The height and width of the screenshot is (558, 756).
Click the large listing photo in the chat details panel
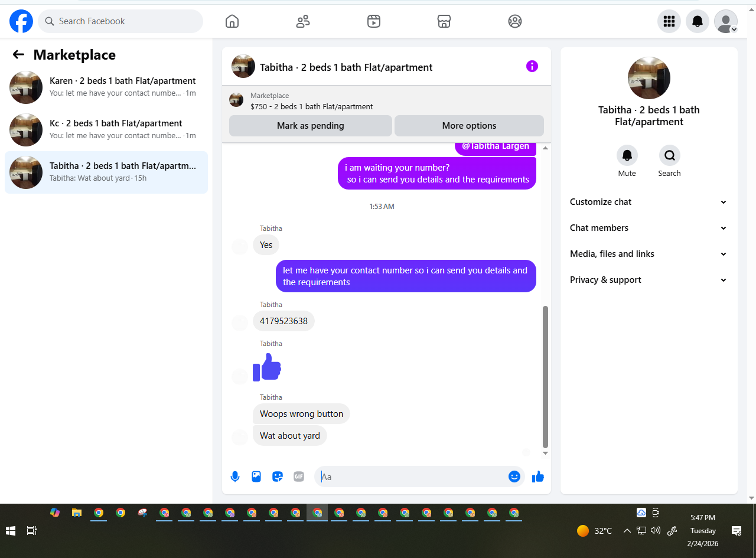coord(649,78)
